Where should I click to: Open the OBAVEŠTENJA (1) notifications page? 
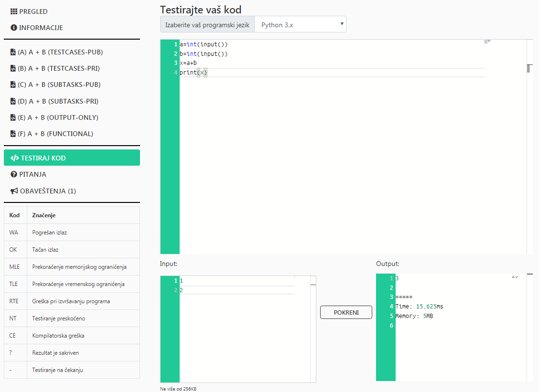[x=48, y=191]
